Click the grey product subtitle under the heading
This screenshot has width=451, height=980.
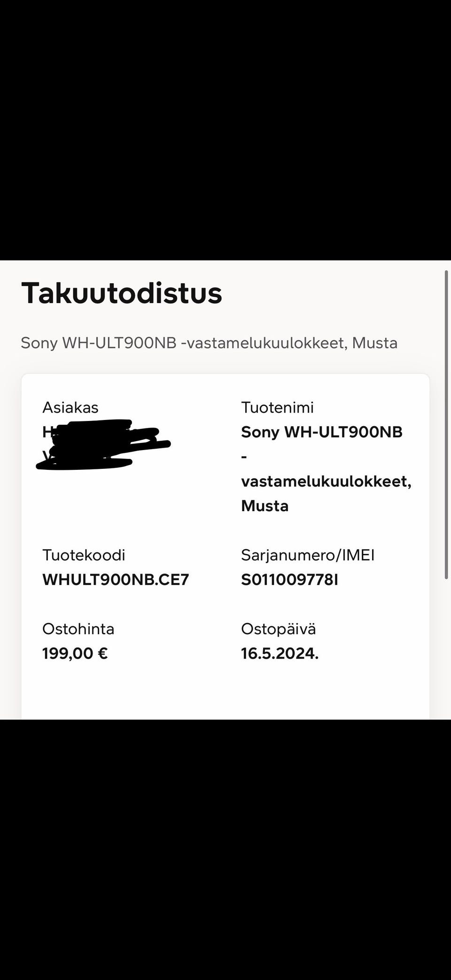click(x=209, y=343)
